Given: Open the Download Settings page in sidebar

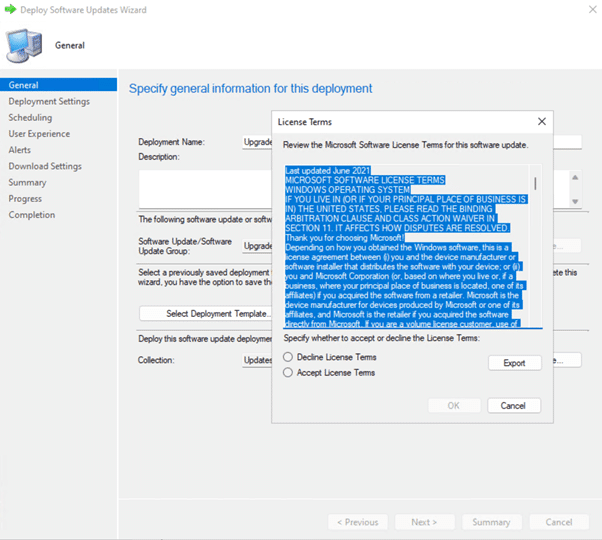Looking at the screenshot, I should pyautogui.click(x=45, y=166).
